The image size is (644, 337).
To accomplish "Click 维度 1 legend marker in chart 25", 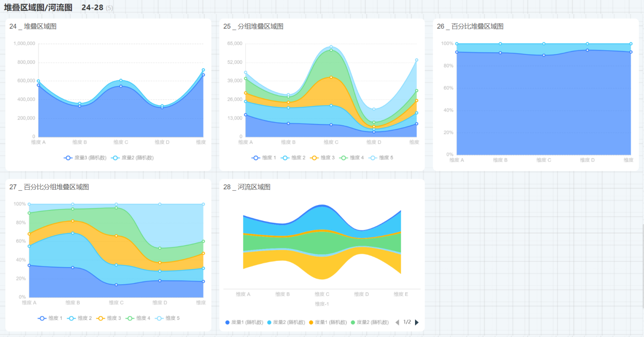I will tap(256, 158).
